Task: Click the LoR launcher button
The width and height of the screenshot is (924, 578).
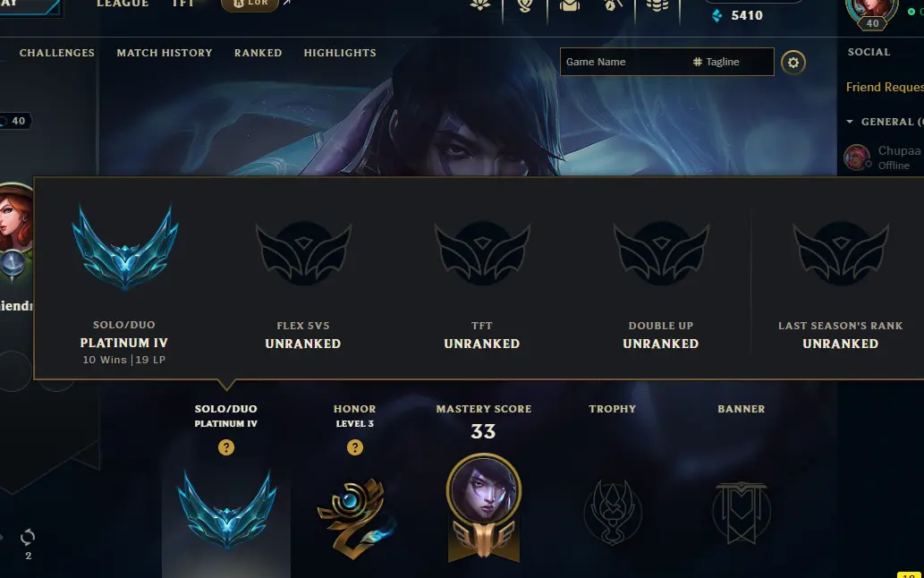Action: tap(250, 4)
